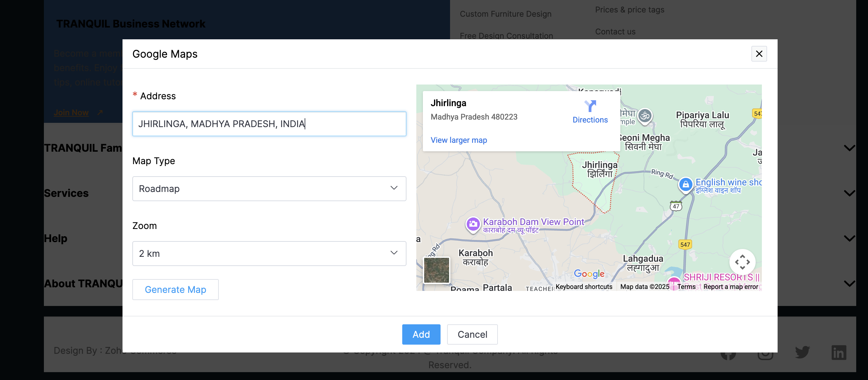
Task: Switch to satellite view thumbnail
Action: pos(436,270)
